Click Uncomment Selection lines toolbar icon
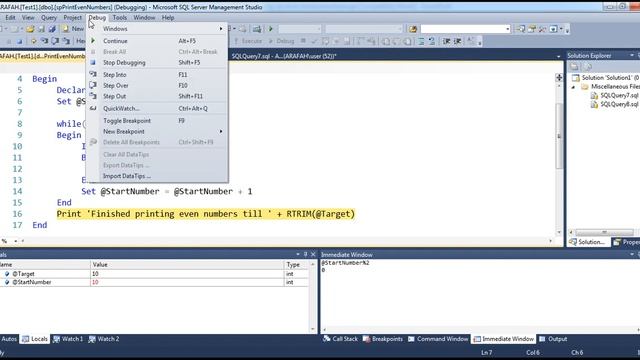640x360 pixels. point(432,41)
